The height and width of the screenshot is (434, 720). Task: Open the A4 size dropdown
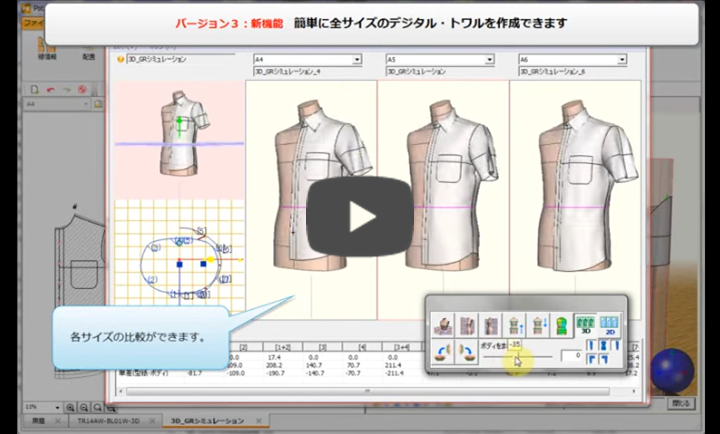(357, 60)
